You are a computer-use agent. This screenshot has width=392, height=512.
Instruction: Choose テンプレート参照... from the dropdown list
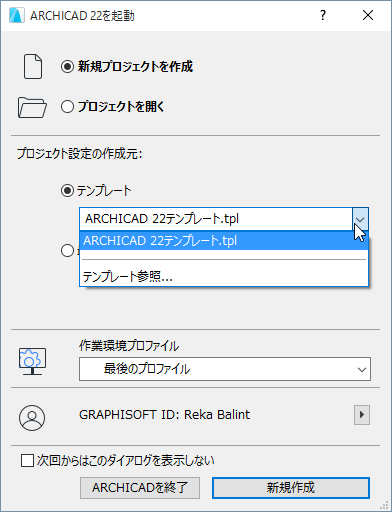click(x=224, y=277)
